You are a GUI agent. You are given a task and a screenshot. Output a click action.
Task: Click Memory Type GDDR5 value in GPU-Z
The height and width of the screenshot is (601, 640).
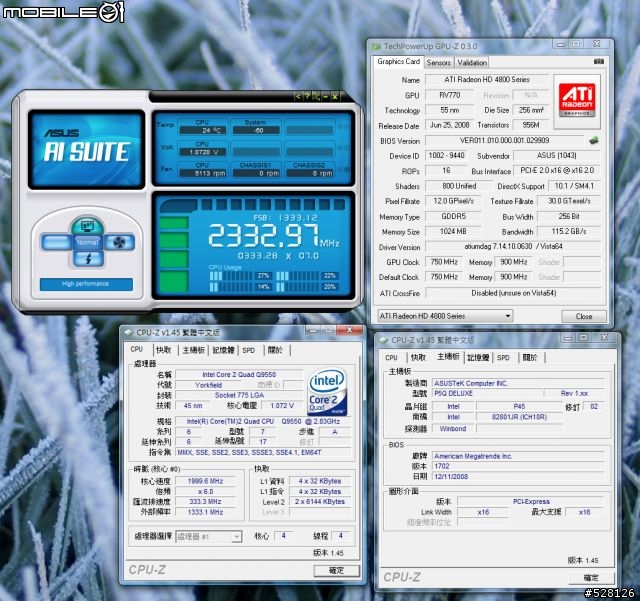coord(453,216)
